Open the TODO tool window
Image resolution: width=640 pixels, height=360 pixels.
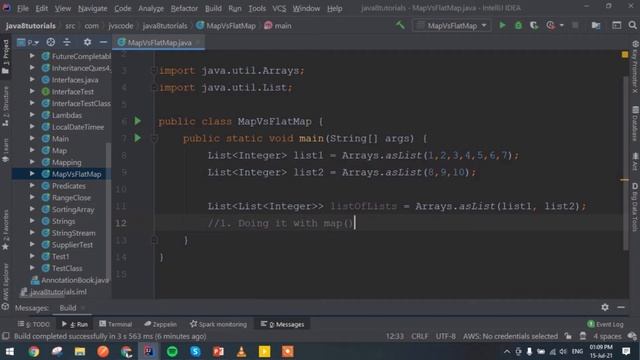point(33,324)
